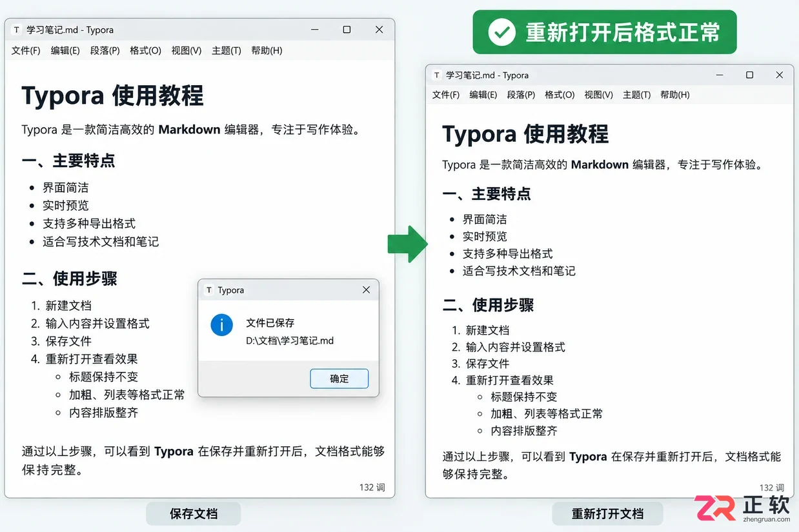Click heading Typora 使用教程 in left window
Image resolution: width=799 pixels, height=532 pixels.
113,95
